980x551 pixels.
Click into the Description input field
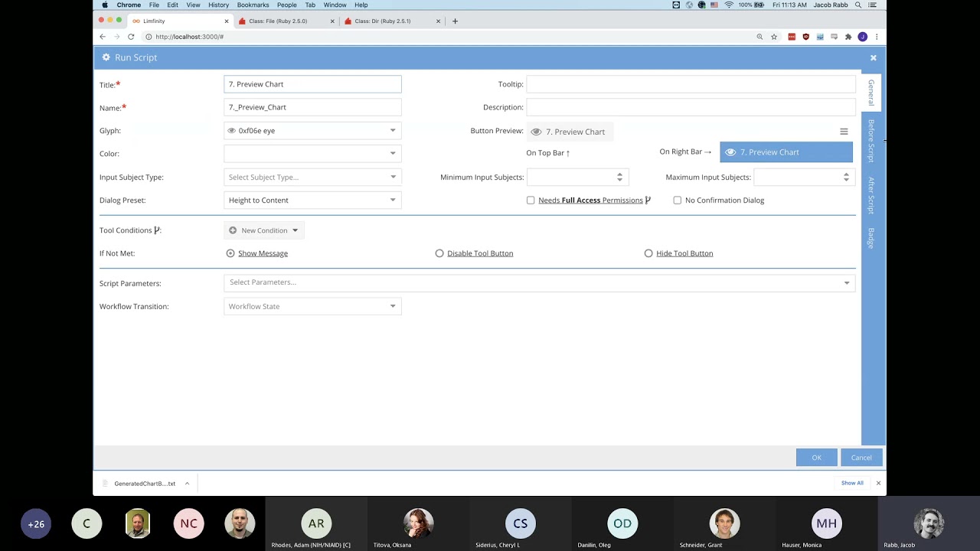point(691,107)
